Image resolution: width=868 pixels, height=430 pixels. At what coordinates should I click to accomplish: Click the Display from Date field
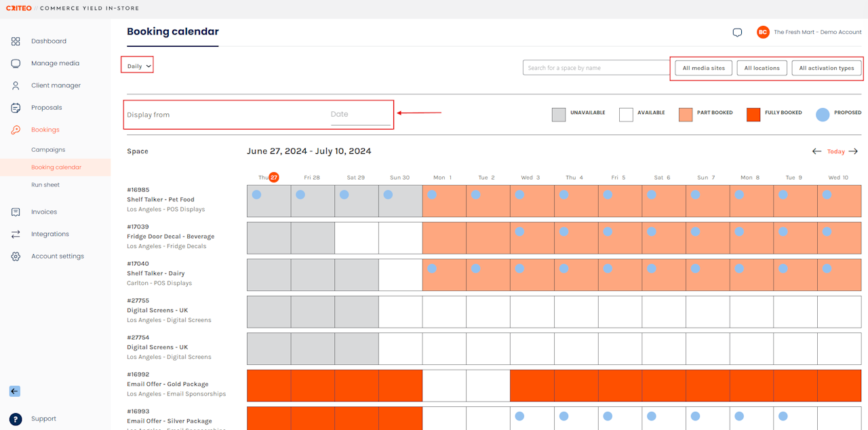pos(360,115)
